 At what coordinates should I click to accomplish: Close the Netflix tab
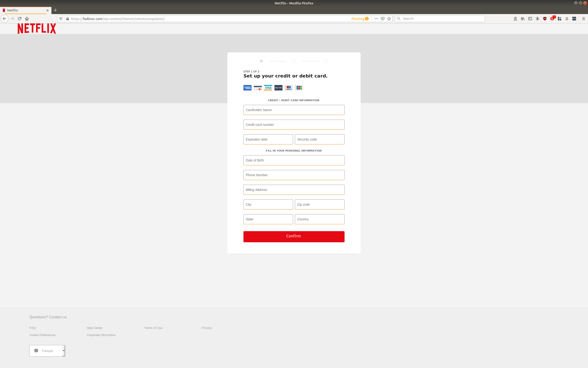coord(47,10)
